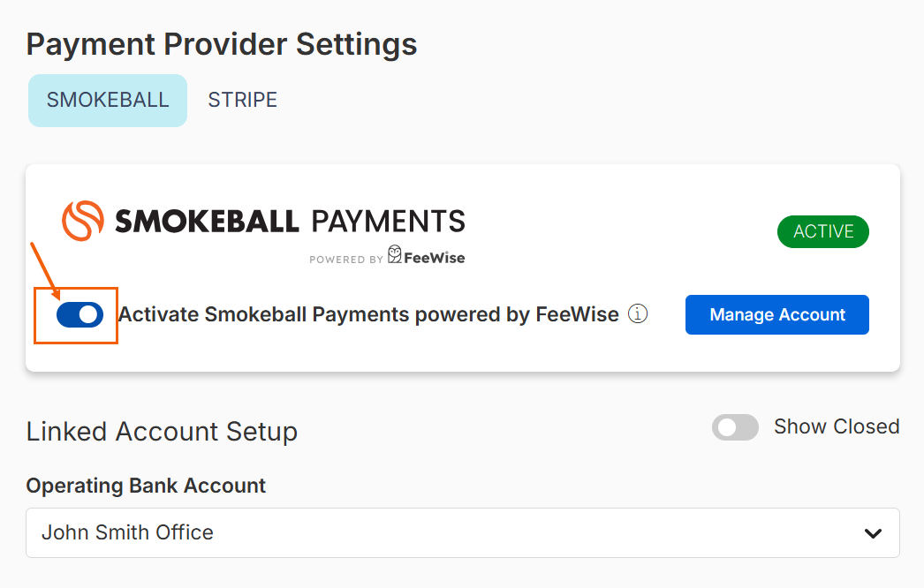Enable the Show Closed toggle
The image size is (924, 588).
[735, 427]
